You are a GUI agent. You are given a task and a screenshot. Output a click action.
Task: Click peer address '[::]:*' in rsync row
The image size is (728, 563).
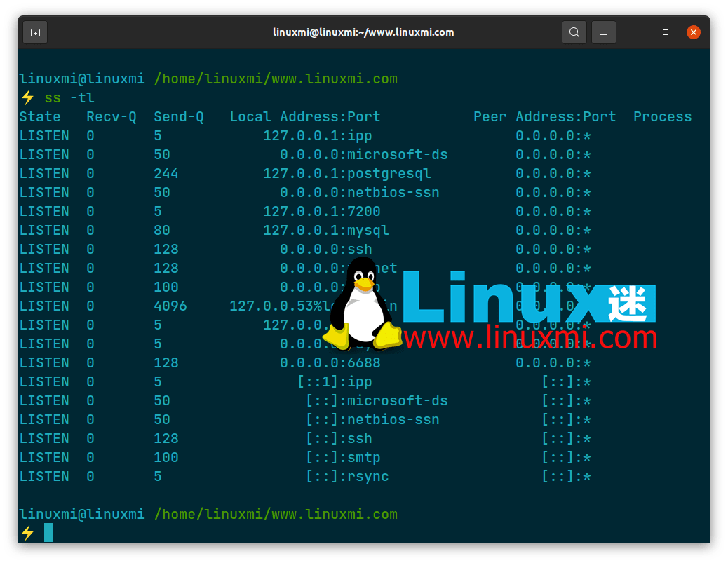[x=566, y=477]
